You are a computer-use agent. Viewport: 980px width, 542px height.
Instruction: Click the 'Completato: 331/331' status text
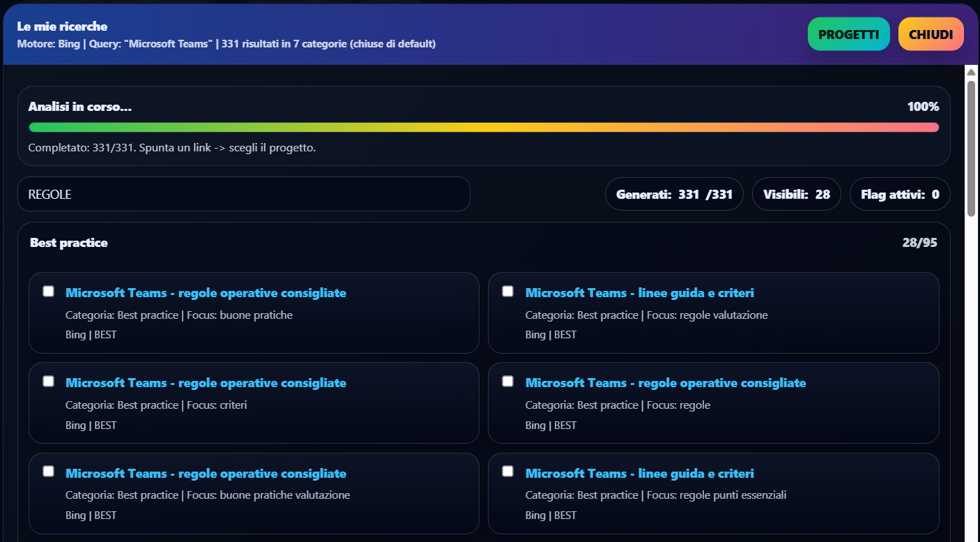172,148
